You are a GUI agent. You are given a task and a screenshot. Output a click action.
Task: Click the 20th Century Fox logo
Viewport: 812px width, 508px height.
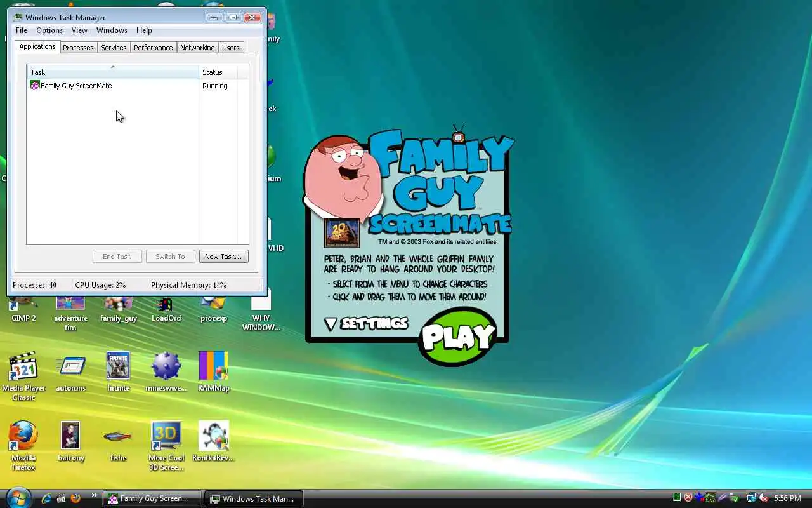pos(342,233)
